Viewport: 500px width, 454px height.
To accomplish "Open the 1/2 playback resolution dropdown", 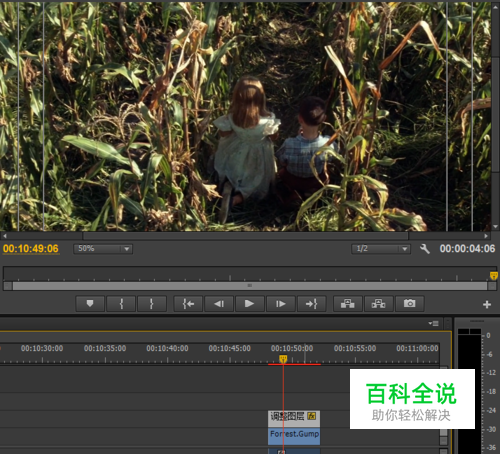I will coord(381,249).
